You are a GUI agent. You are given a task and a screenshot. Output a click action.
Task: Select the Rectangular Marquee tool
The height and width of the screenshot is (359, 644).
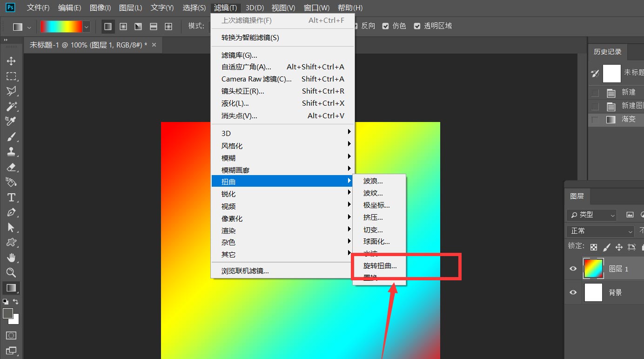(x=11, y=76)
